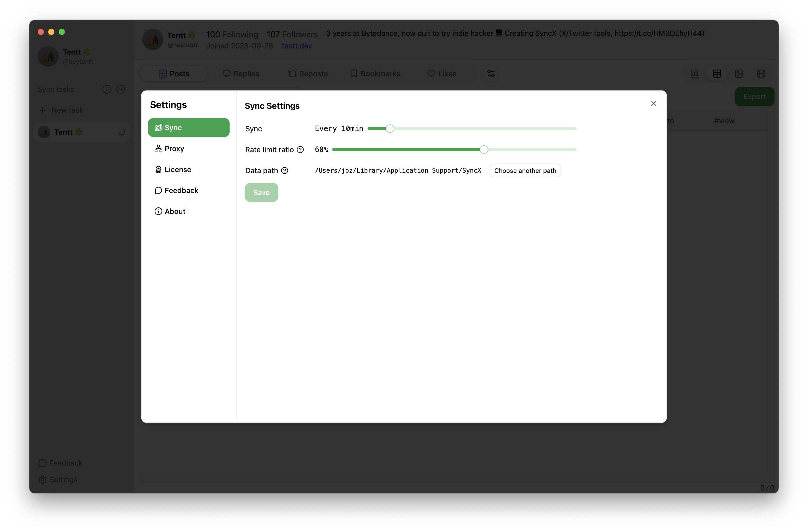This screenshot has width=808, height=532.
Task: Open the About section in Settings
Action: [x=188, y=211]
